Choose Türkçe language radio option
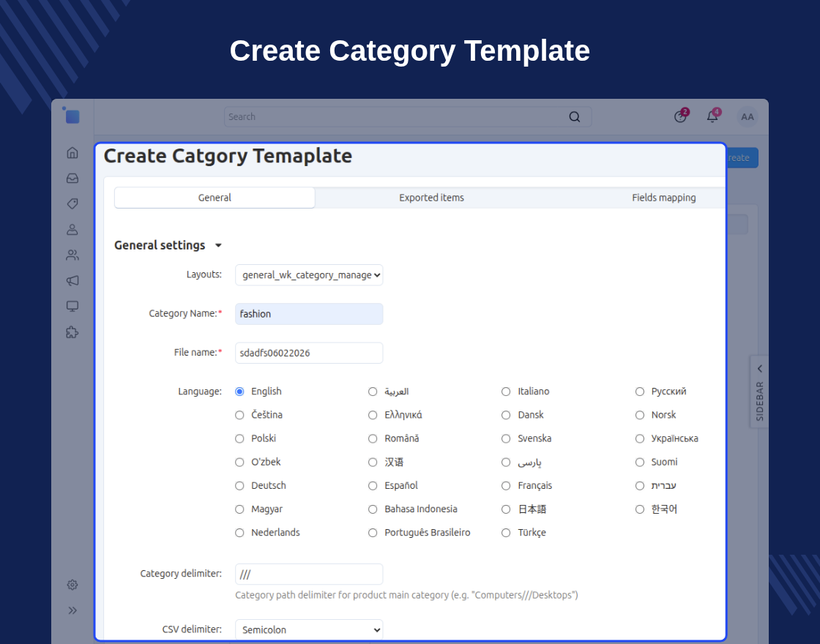Viewport: 820px width, 644px height. click(x=506, y=533)
